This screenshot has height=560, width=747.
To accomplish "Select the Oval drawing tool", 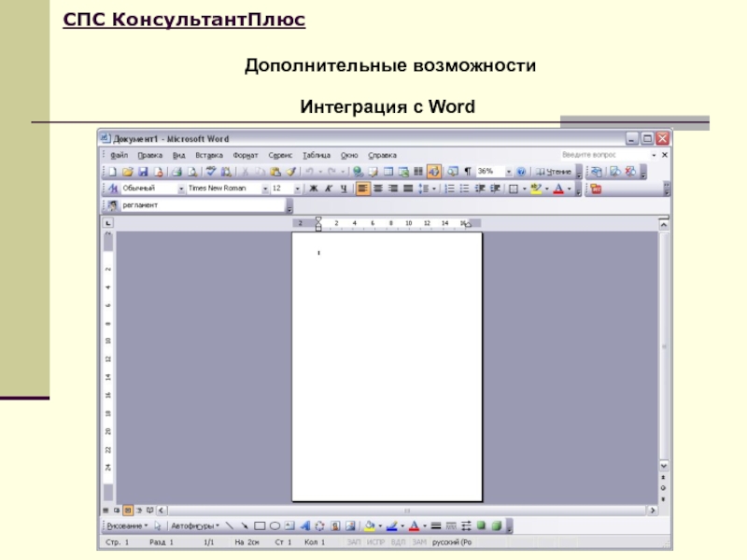I will (x=275, y=525).
